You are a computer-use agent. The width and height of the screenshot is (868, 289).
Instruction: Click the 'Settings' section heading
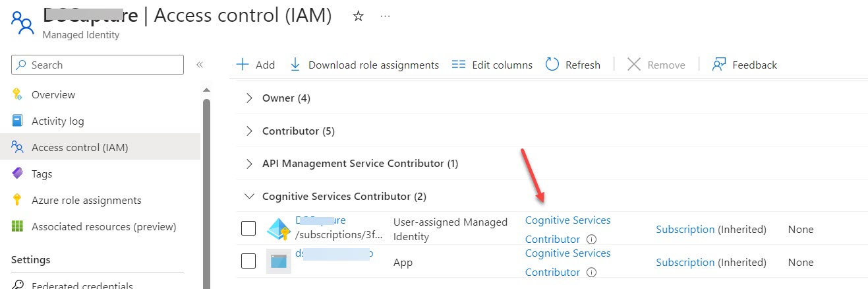[x=30, y=259]
